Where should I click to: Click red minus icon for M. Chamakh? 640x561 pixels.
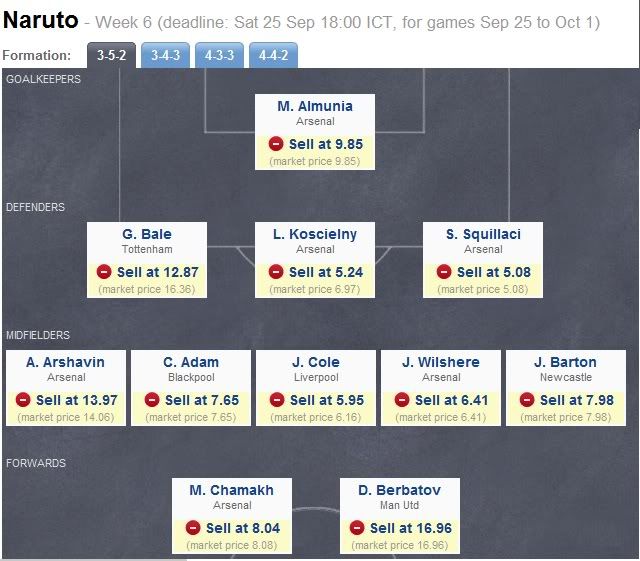point(193,528)
